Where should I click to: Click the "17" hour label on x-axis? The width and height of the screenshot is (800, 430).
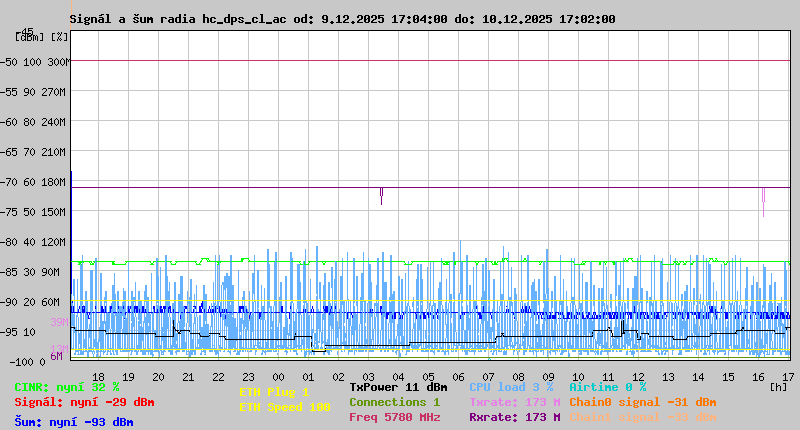click(788, 377)
